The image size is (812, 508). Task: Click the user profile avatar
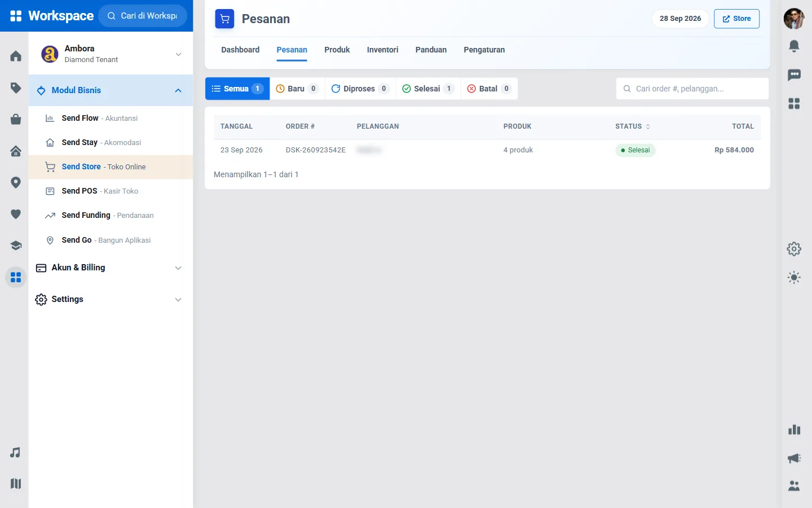tap(794, 19)
